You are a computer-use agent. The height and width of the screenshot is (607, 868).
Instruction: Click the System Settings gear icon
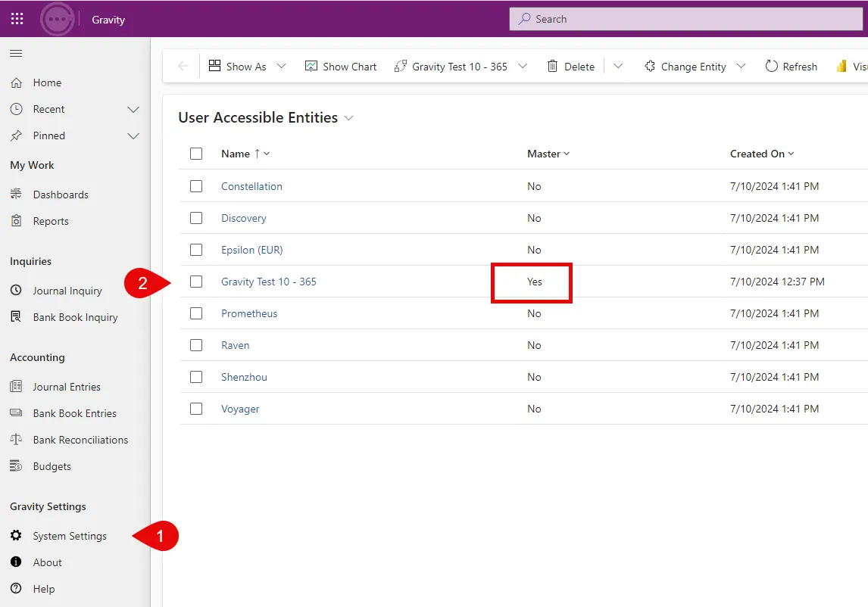[16, 535]
